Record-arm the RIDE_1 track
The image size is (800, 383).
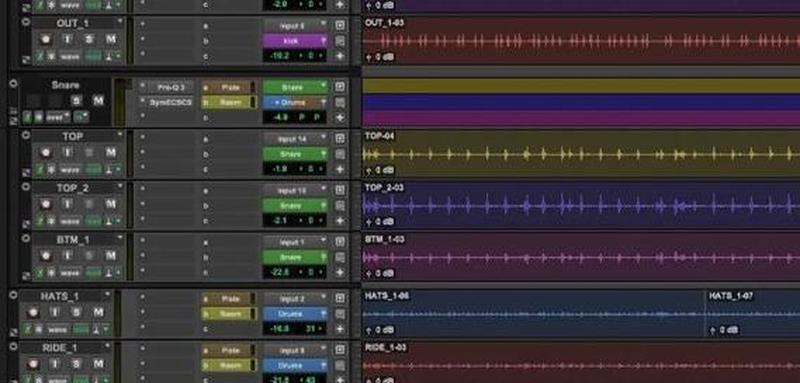coord(34,364)
